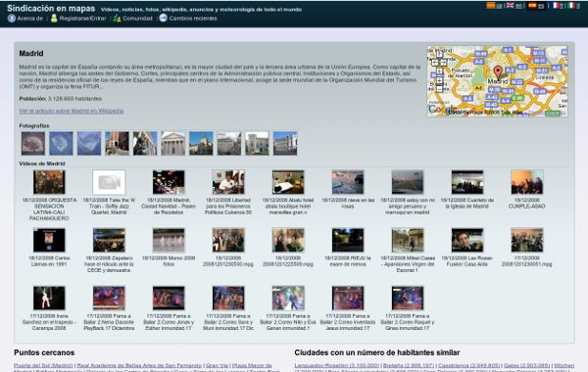Screen dimensions: 588x372
Task: Click the Cambios recientes icon
Action: [x=163, y=18]
